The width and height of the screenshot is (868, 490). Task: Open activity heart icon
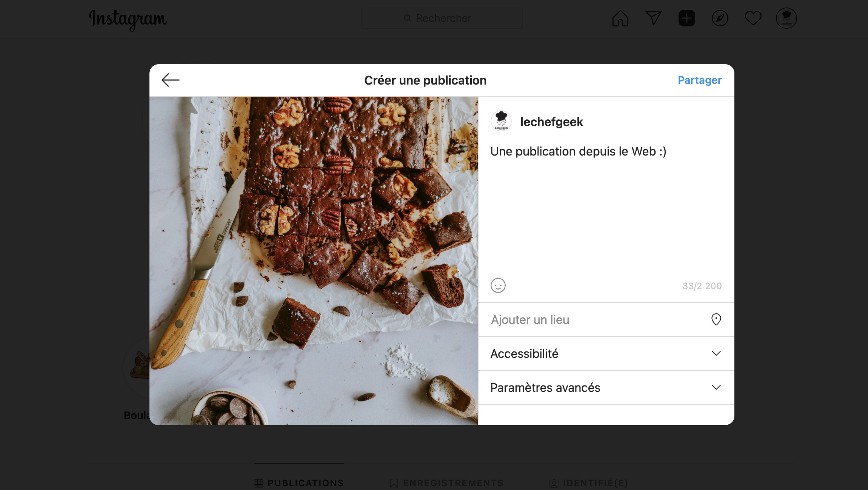coord(753,18)
